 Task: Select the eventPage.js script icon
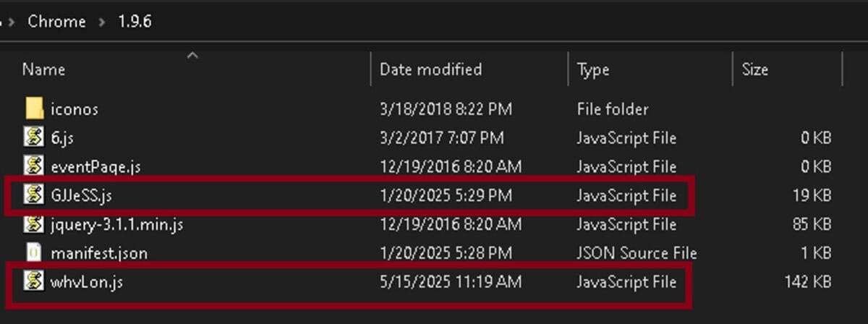(x=34, y=166)
